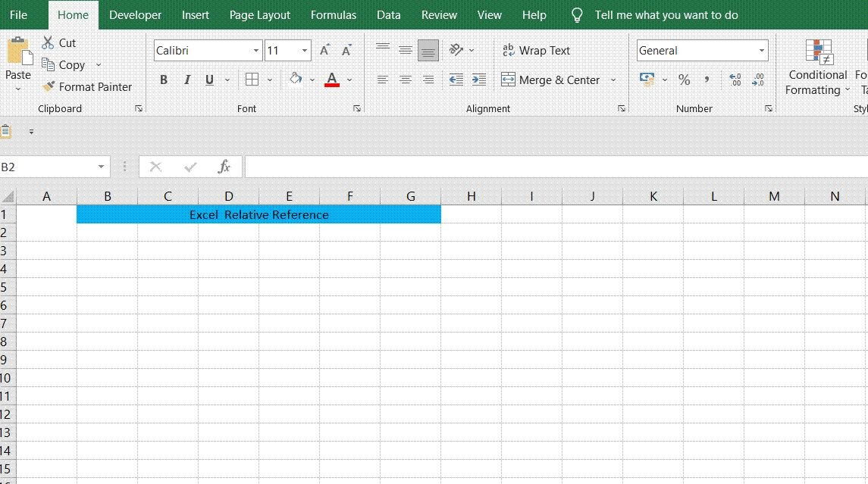Click in the formula bar input
The width and height of the screenshot is (868, 484).
coord(556,167)
